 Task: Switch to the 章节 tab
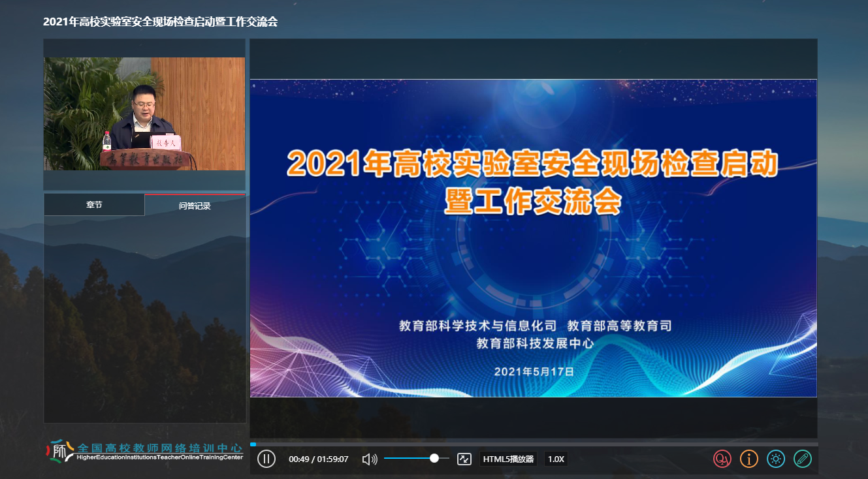(94, 205)
